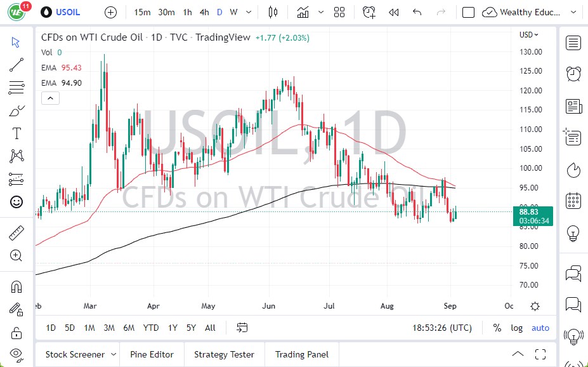588x367 pixels.
Task: Open the Indicators panel from top toolbar
Action: click(x=303, y=12)
